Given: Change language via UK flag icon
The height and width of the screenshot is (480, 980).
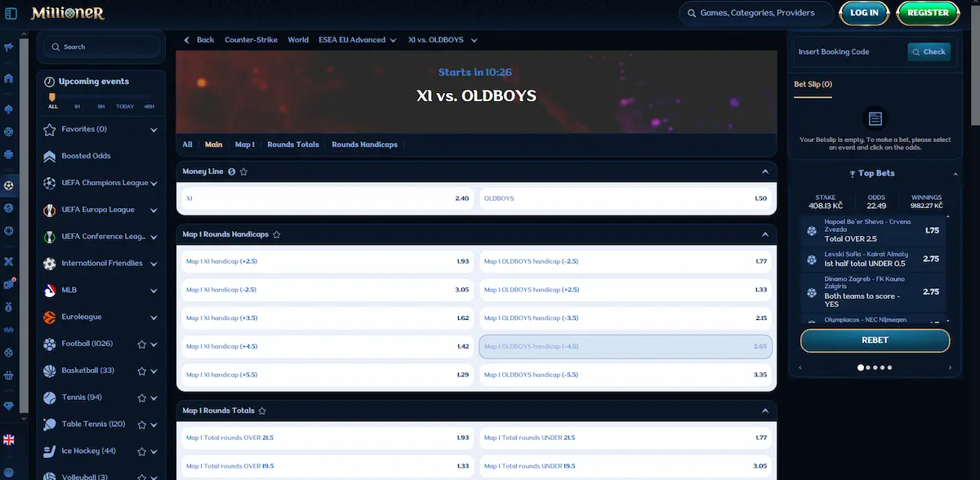Looking at the screenshot, I should [x=9, y=440].
